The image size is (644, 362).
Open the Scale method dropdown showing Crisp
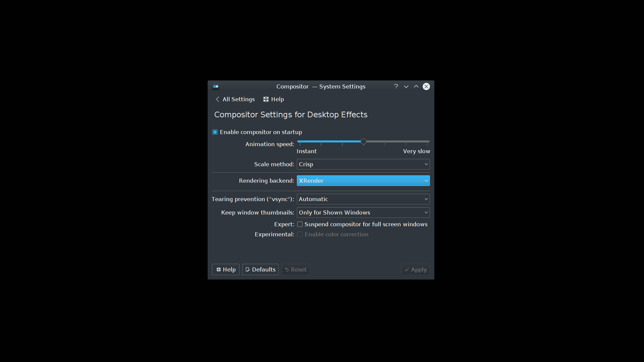363,164
